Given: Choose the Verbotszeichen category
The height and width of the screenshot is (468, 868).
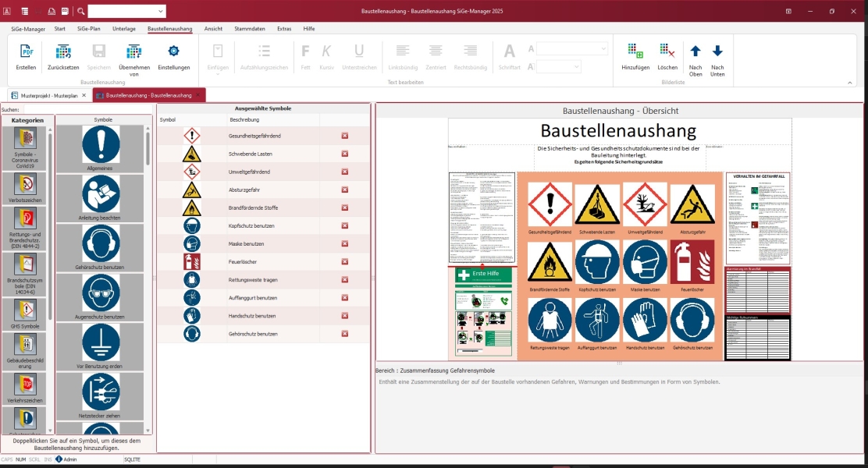Looking at the screenshot, I should click(x=25, y=188).
